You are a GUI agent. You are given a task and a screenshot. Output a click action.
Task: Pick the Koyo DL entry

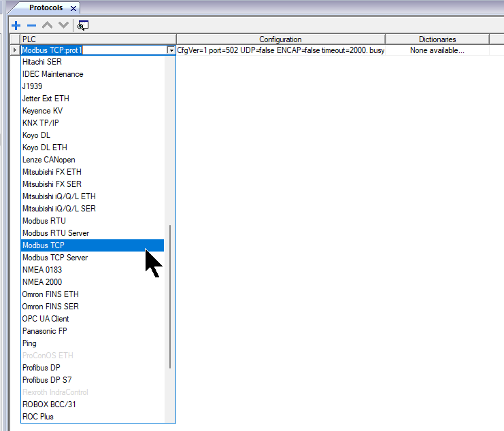coord(93,135)
